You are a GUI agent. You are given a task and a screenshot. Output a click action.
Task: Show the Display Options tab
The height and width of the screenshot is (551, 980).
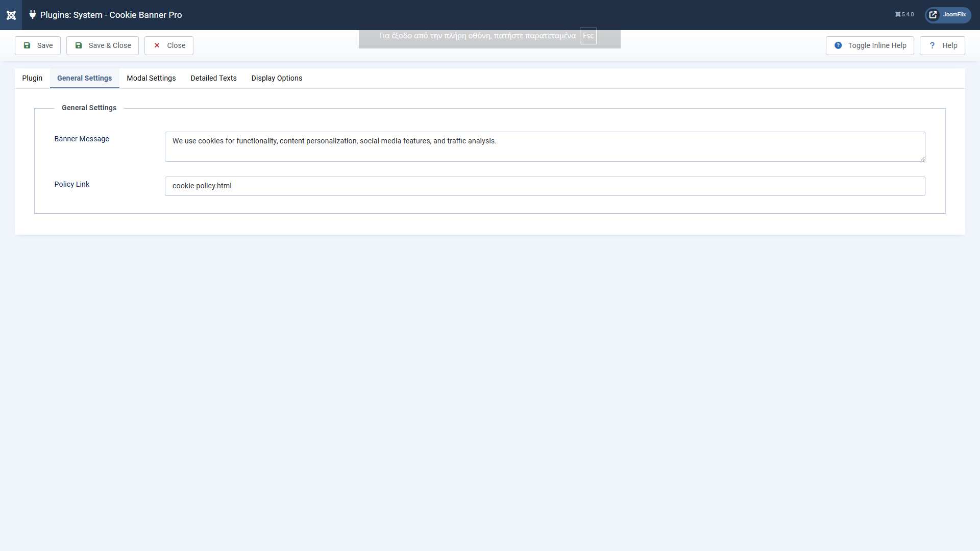(277, 78)
